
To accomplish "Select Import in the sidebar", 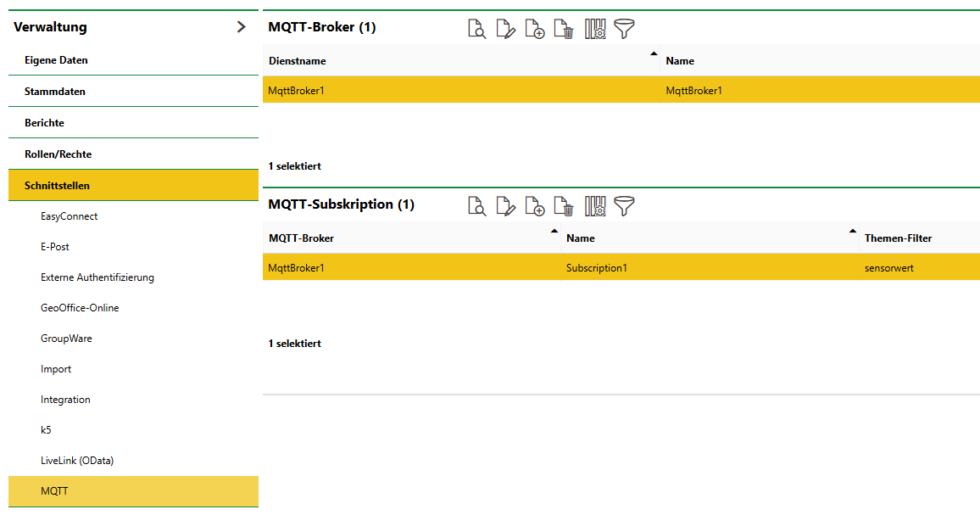I will (x=133, y=369).
